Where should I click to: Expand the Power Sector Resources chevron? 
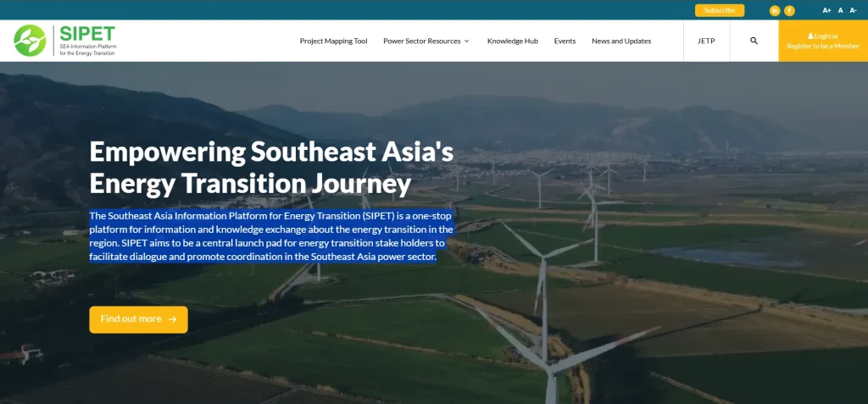pos(466,41)
